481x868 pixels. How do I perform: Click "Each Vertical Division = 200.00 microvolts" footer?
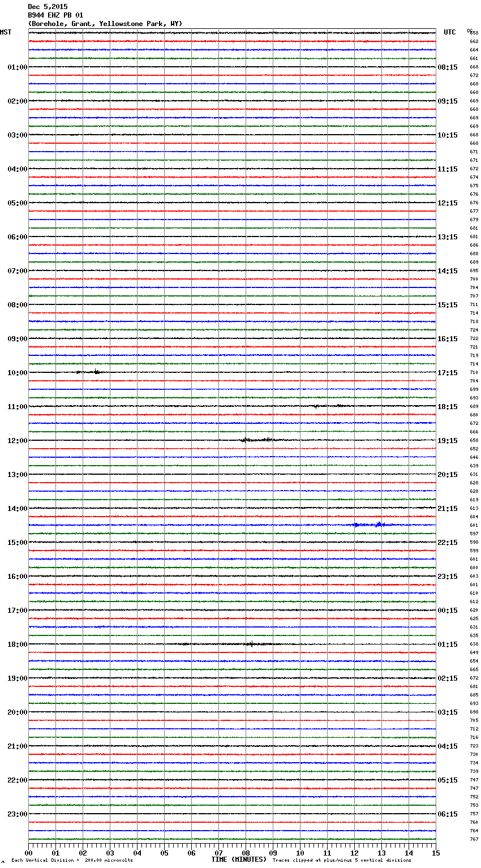click(72, 861)
